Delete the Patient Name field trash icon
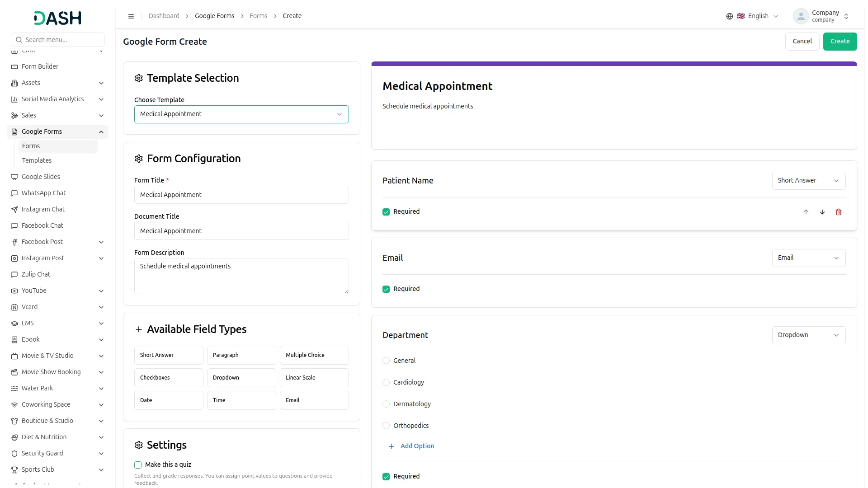 coord(839,212)
